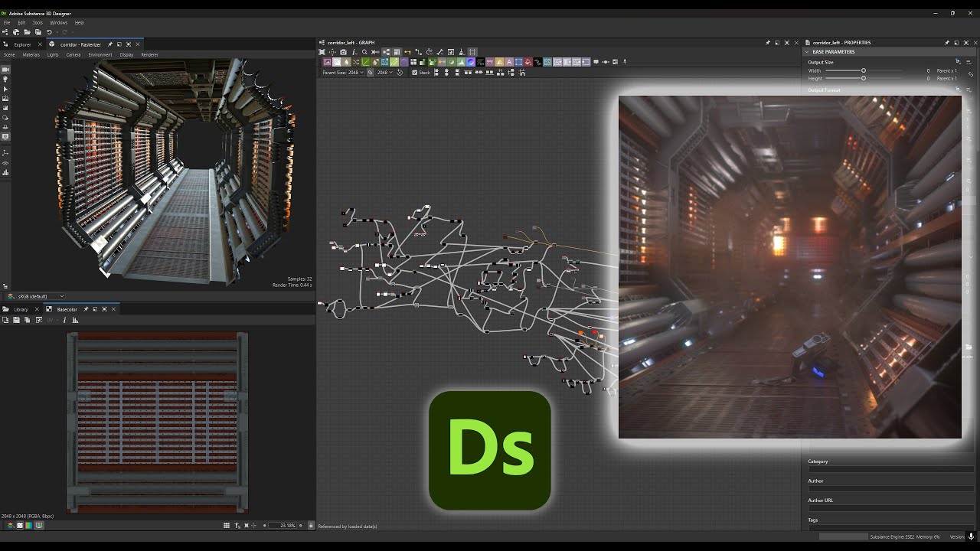Pin the Basecolor 2D view panel
980x551 pixels.
86,309
